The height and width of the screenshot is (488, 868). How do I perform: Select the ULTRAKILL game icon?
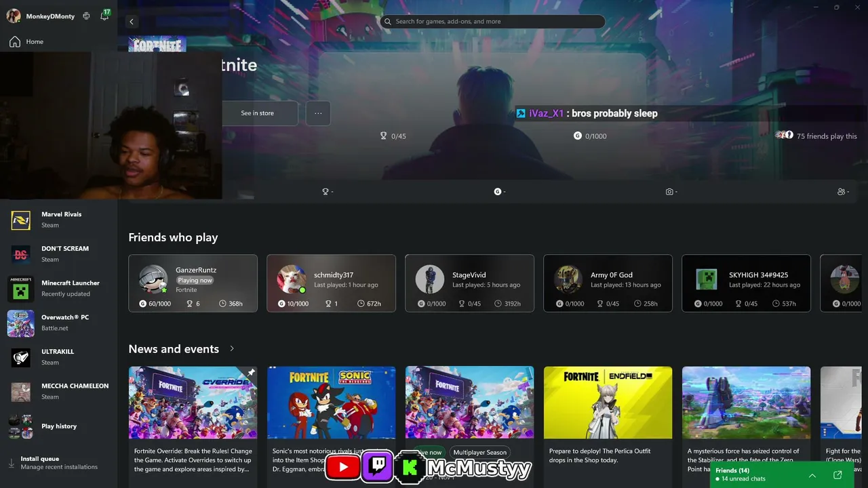21,357
